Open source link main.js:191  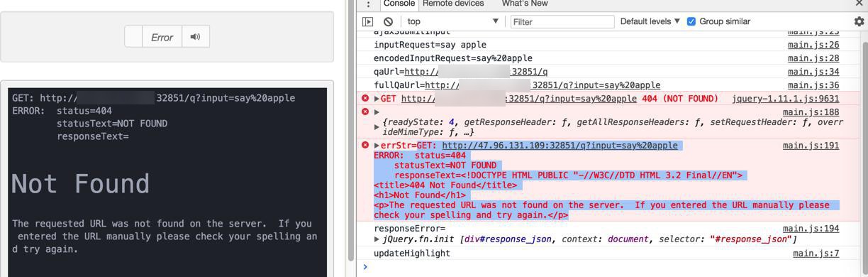tap(811, 146)
